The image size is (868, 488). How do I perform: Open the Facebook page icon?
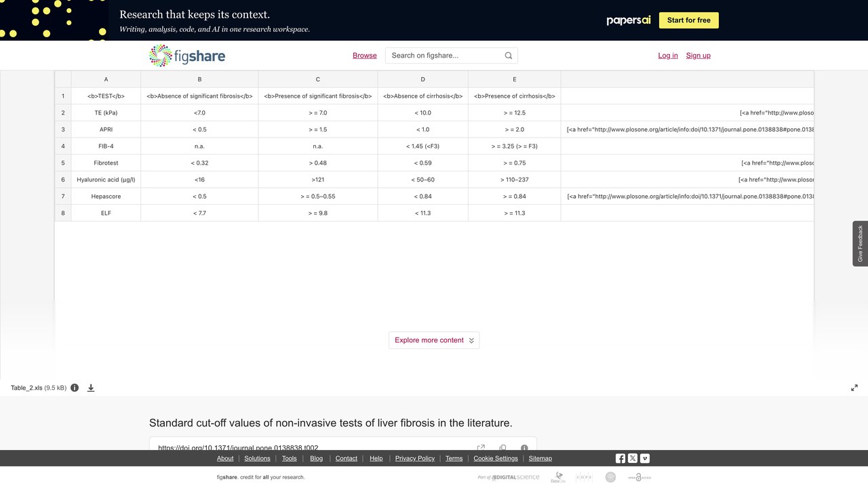click(620, 458)
